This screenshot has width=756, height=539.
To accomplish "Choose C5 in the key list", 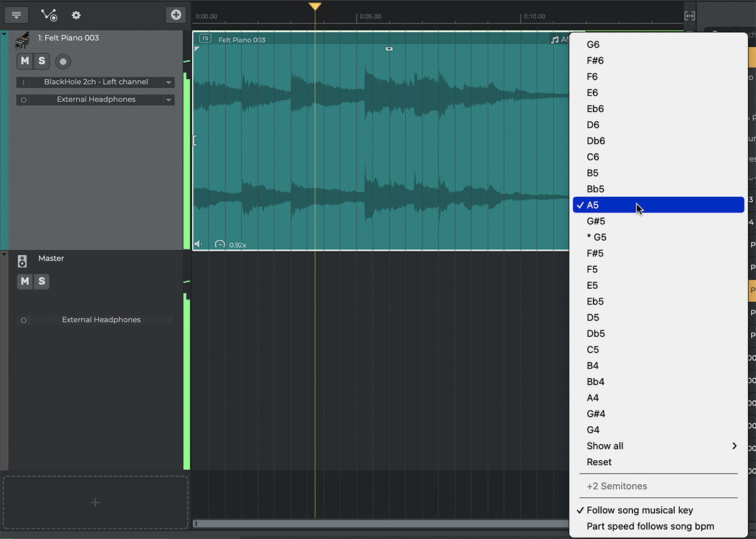I will 593,350.
